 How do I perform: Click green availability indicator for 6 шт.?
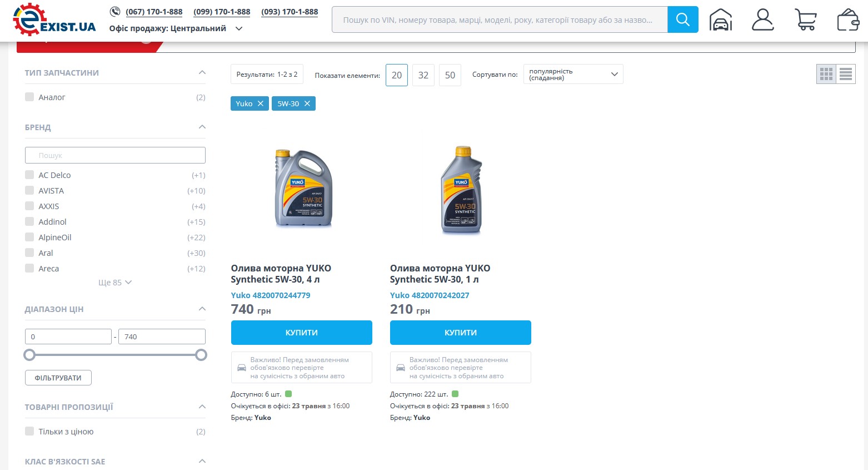288,394
